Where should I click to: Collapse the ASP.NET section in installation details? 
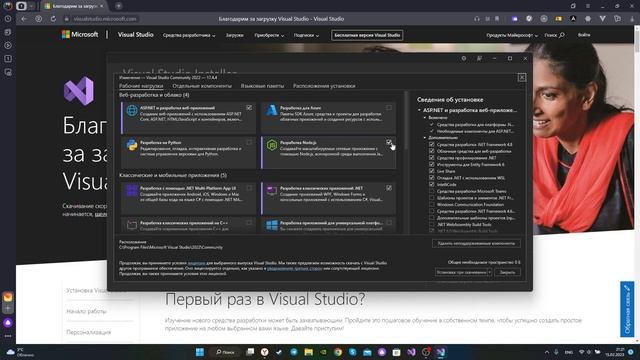(x=419, y=110)
